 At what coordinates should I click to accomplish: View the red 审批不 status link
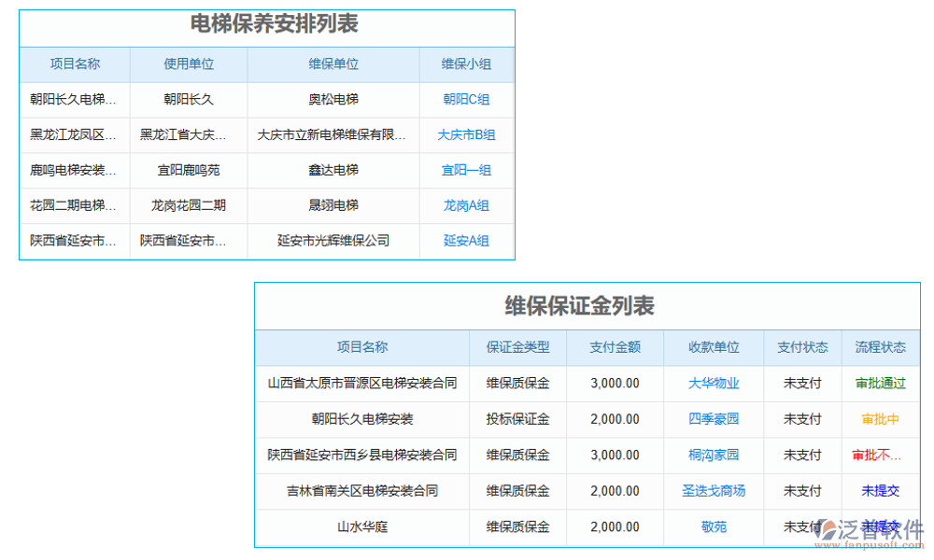[876, 455]
